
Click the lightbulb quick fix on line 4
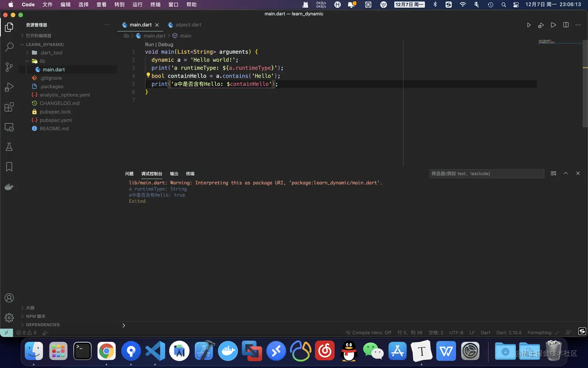click(x=148, y=75)
